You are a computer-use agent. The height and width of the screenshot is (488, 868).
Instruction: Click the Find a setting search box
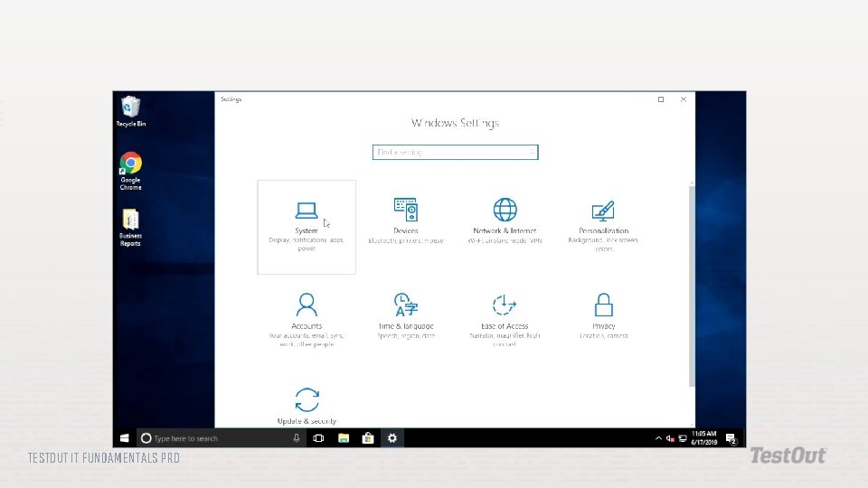click(455, 152)
